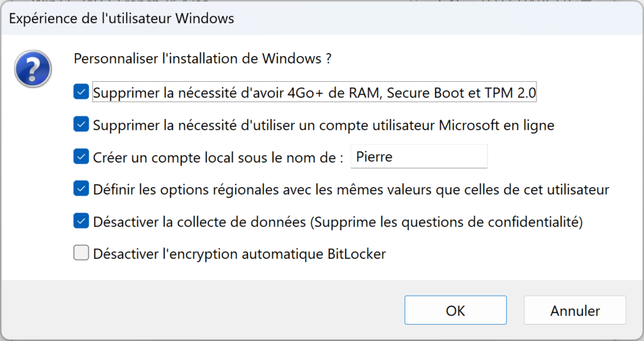
Task: Click the 'Désactiver l'encryption automatique BitLocker' label text
Action: (240, 254)
